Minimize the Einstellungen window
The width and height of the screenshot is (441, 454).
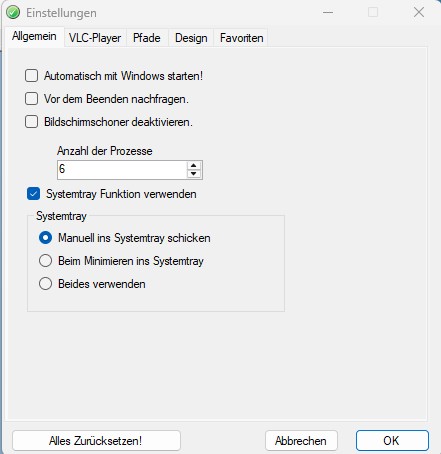click(x=328, y=13)
